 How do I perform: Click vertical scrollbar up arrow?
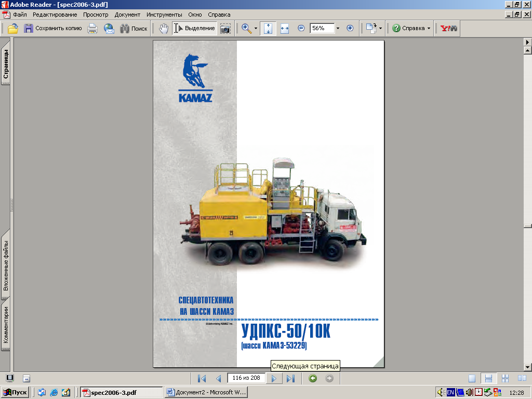(528, 51)
